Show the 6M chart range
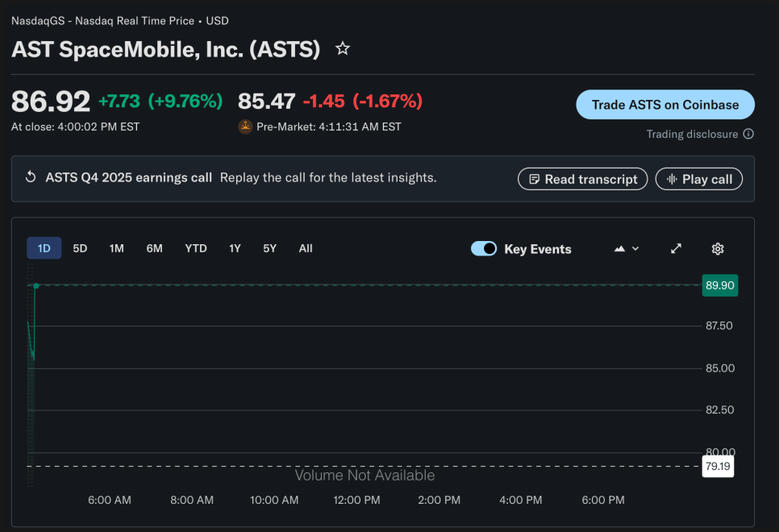The width and height of the screenshot is (779, 532). (154, 248)
